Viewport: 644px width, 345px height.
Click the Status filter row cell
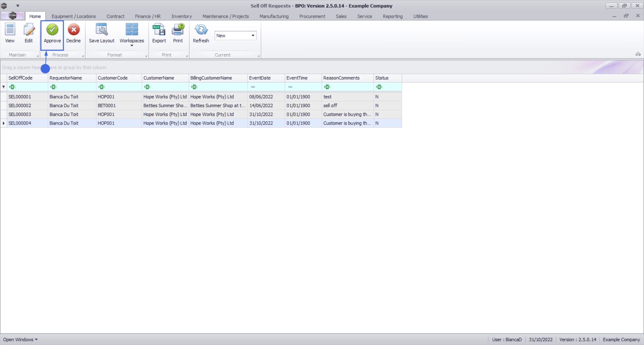(x=388, y=87)
